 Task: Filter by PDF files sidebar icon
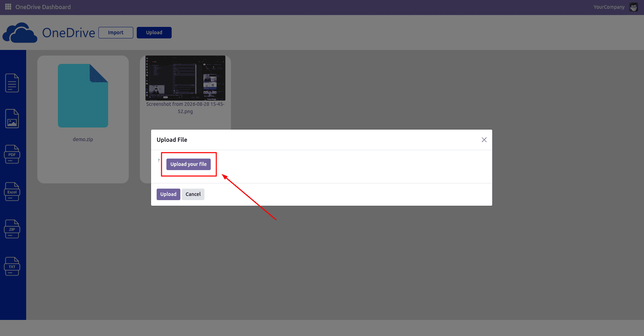pos(12,154)
